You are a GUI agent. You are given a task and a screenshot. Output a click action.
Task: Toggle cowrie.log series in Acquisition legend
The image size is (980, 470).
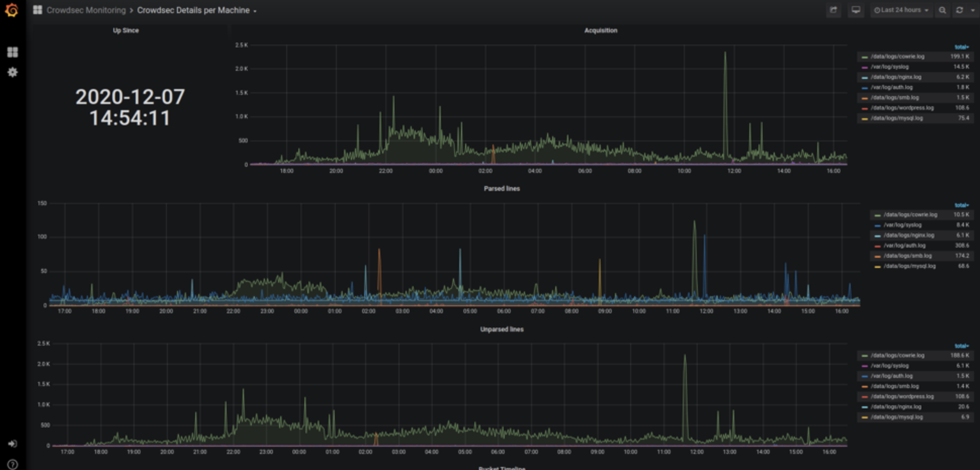coord(897,57)
